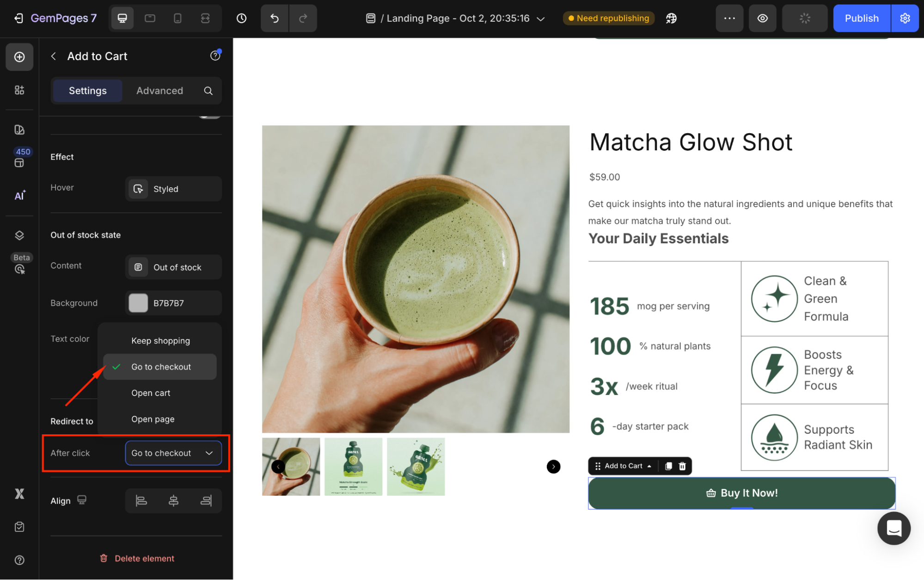Click the version history clock icon
Viewport: 924px width, 580px height.
241,19
